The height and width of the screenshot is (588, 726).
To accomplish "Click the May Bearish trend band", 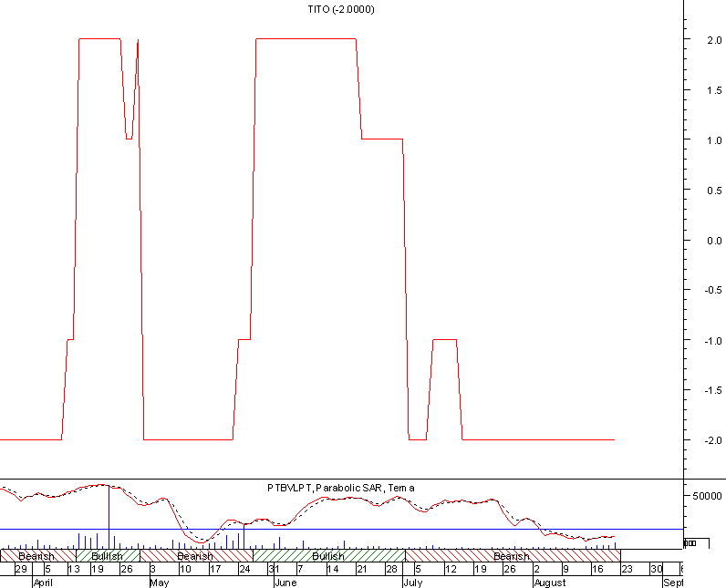I will (196, 555).
